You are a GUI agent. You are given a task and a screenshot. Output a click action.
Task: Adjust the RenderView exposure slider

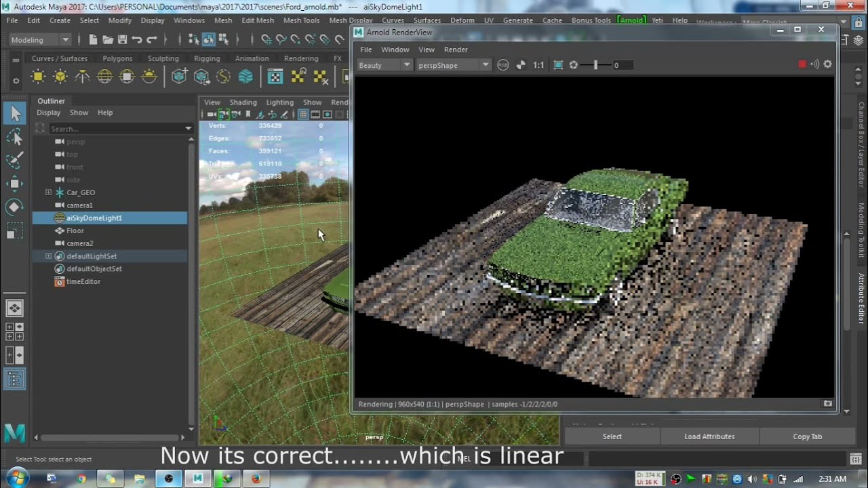pyautogui.click(x=595, y=65)
